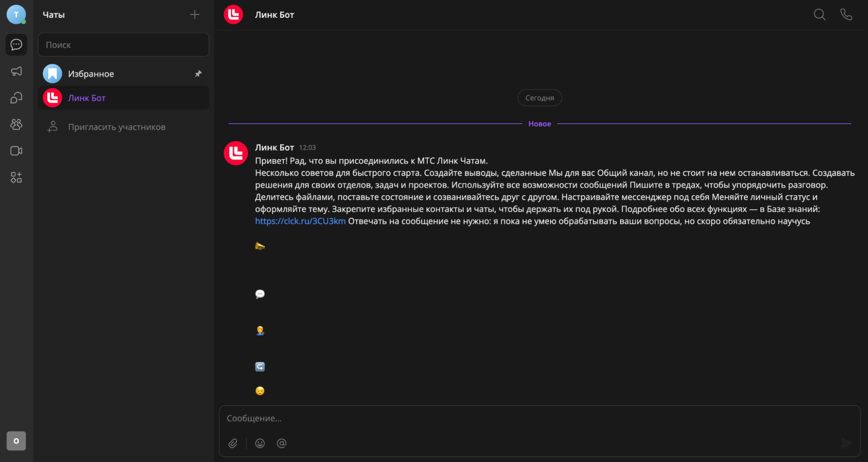Insert a mention with the @ icon
Viewport: 868px width, 462px height.
(x=281, y=443)
